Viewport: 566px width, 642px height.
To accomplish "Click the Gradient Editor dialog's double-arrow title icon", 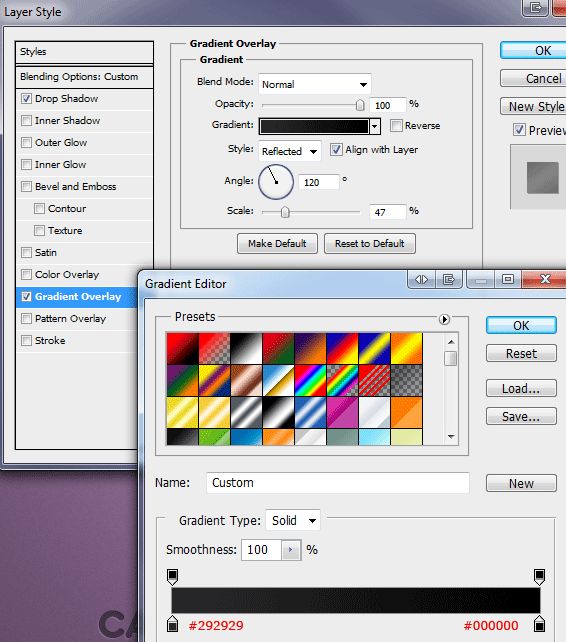I will [x=421, y=279].
